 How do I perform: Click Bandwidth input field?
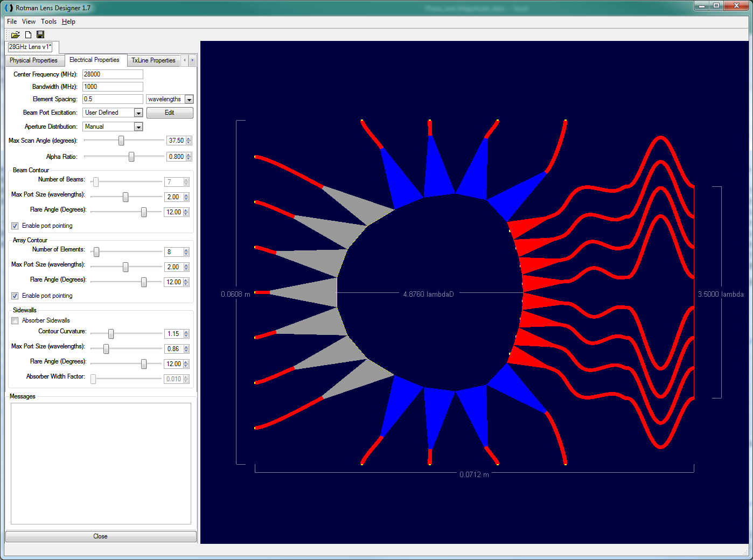[113, 87]
